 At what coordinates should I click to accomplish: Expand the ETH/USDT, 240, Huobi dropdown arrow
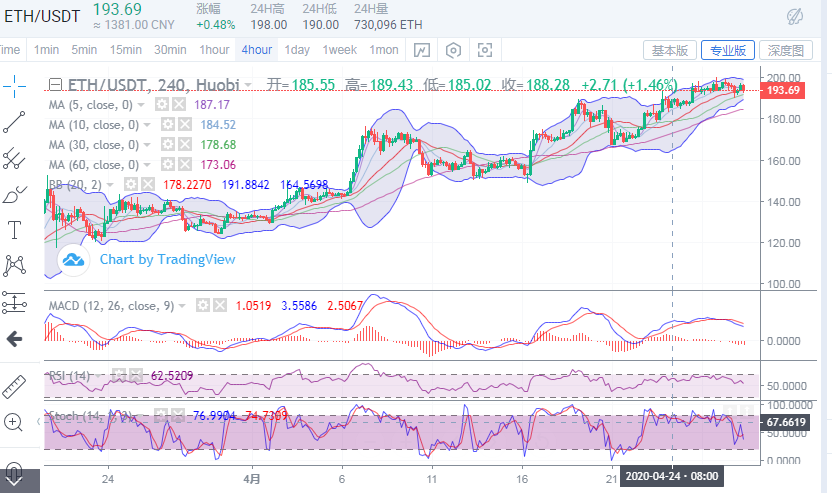[x=248, y=85]
